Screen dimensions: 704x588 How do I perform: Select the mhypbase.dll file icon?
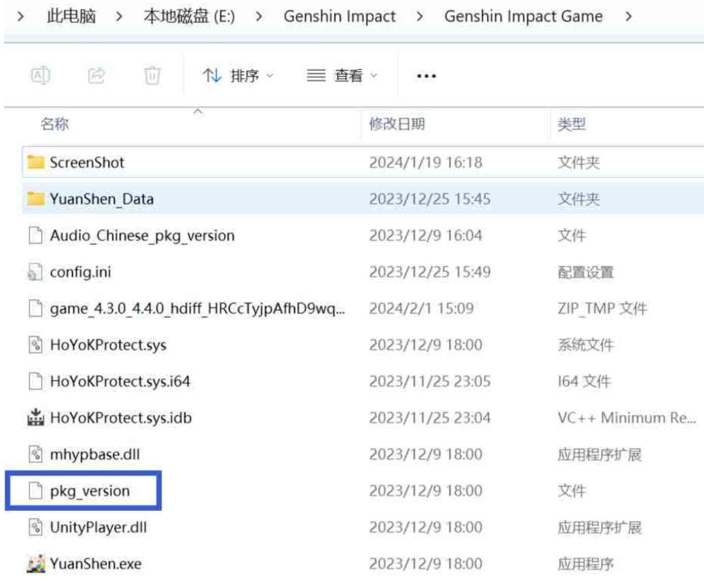click(x=36, y=454)
